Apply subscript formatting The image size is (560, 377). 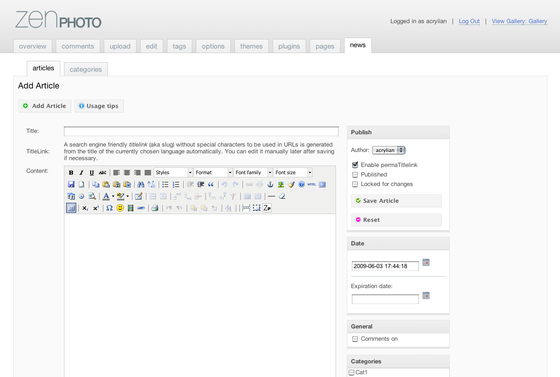85,208
